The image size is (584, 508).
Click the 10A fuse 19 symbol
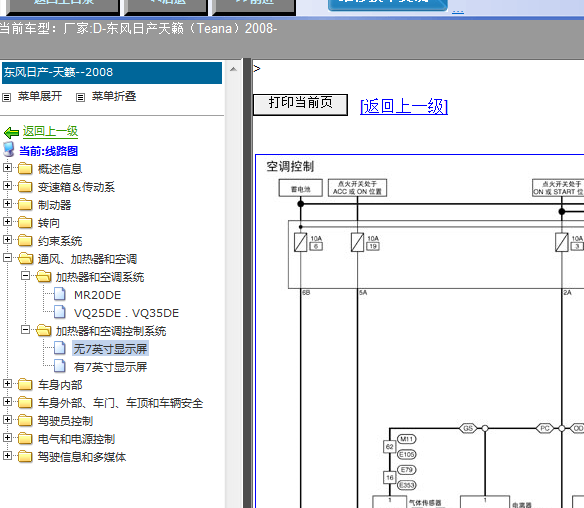tap(357, 242)
